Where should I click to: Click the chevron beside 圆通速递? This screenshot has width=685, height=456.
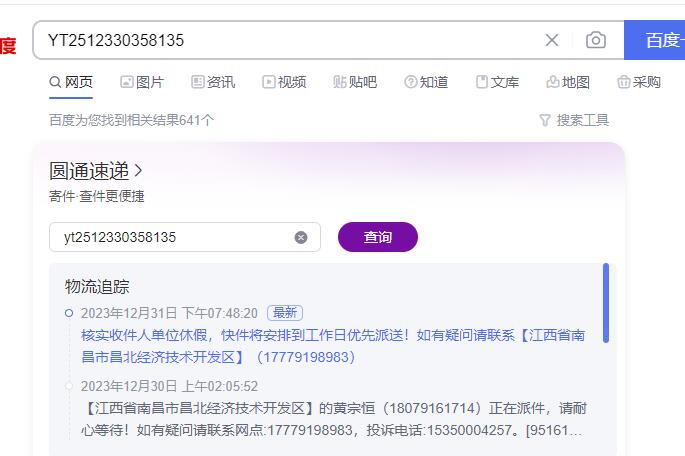click(x=138, y=171)
